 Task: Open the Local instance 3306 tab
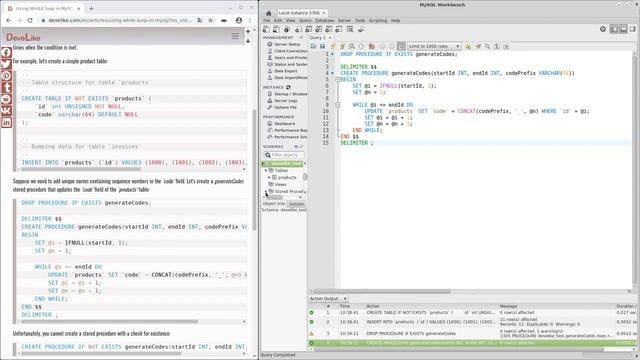click(x=301, y=13)
